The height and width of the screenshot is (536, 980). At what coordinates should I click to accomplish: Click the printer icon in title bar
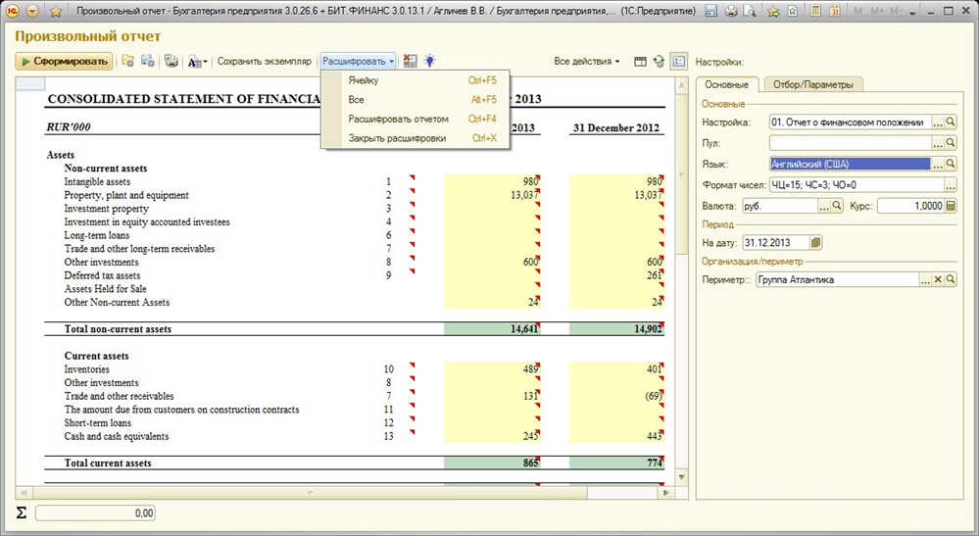point(731,11)
